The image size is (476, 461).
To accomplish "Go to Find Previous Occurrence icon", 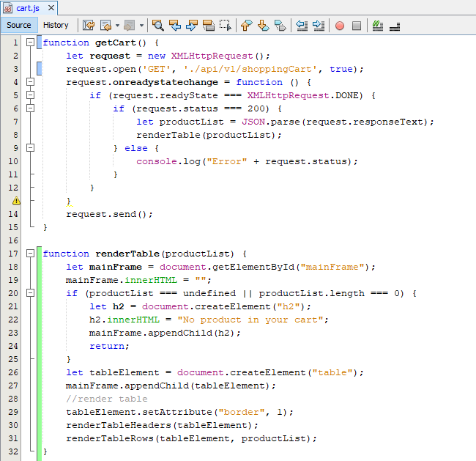I will click(175, 25).
